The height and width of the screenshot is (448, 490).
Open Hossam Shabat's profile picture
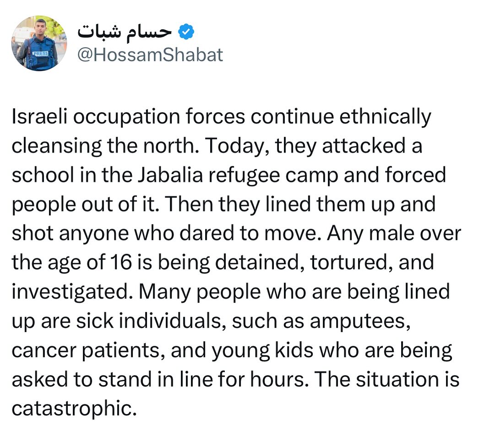pyautogui.click(x=38, y=43)
